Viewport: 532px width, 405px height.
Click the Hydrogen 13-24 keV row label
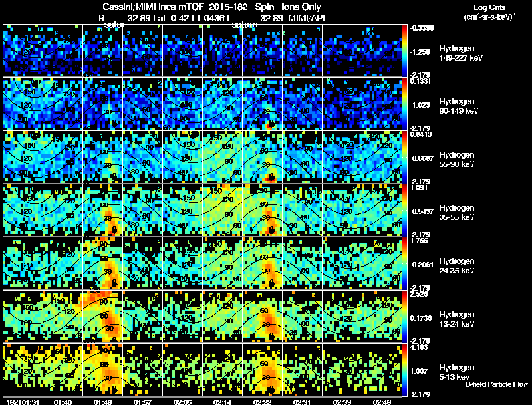tap(456, 319)
